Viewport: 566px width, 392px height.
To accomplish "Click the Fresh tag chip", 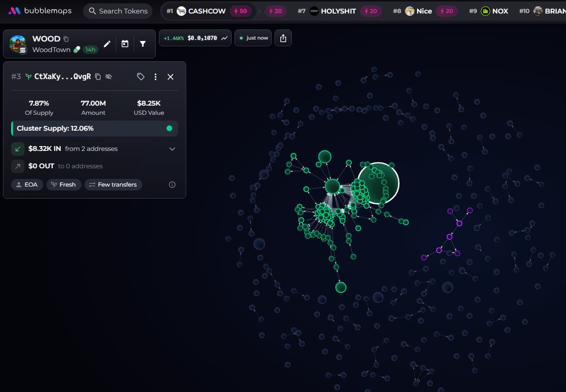I will (x=64, y=185).
